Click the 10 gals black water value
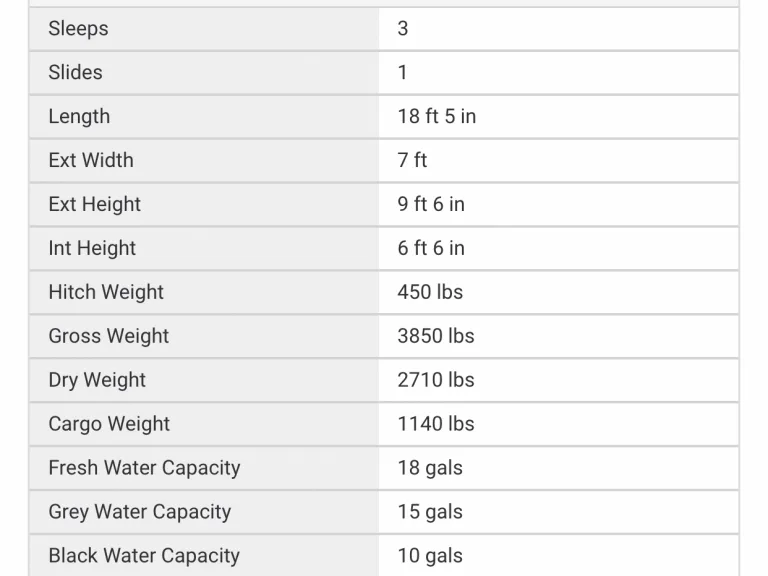This screenshot has width=768, height=576. [x=430, y=556]
